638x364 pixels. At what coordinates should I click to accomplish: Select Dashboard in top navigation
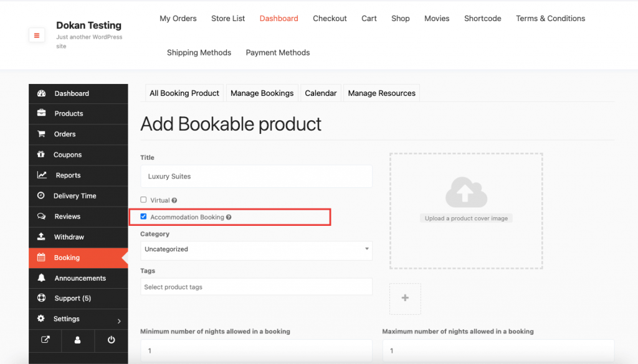[x=279, y=18]
